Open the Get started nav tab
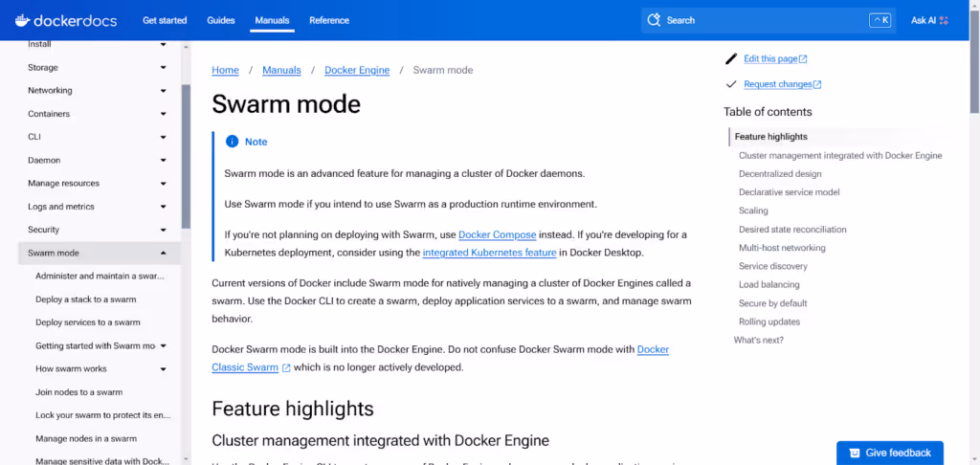This screenshot has height=465, width=980. pyautogui.click(x=165, y=20)
